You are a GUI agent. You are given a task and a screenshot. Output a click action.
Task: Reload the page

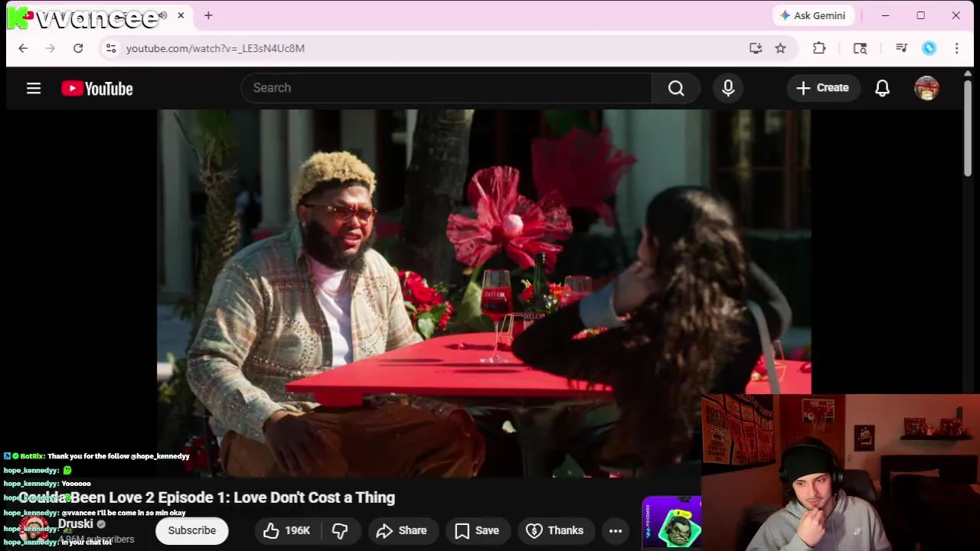pos(78,48)
